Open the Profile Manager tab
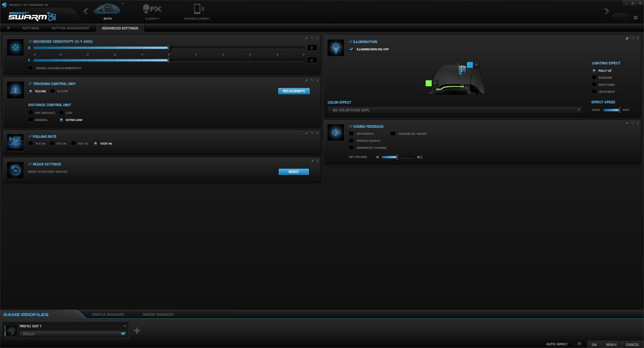 tap(108, 314)
